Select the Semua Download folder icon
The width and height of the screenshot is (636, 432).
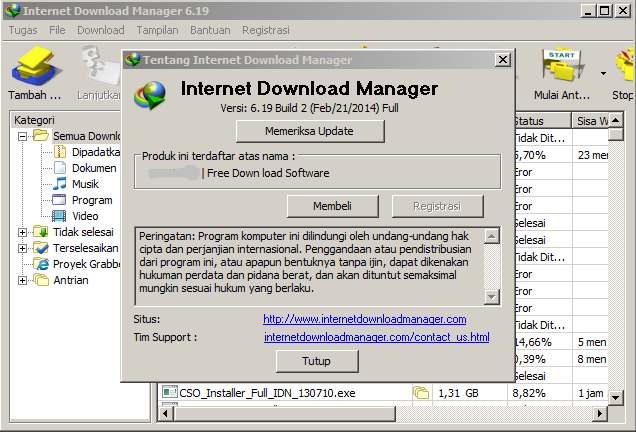pyautogui.click(x=41, y=135)
